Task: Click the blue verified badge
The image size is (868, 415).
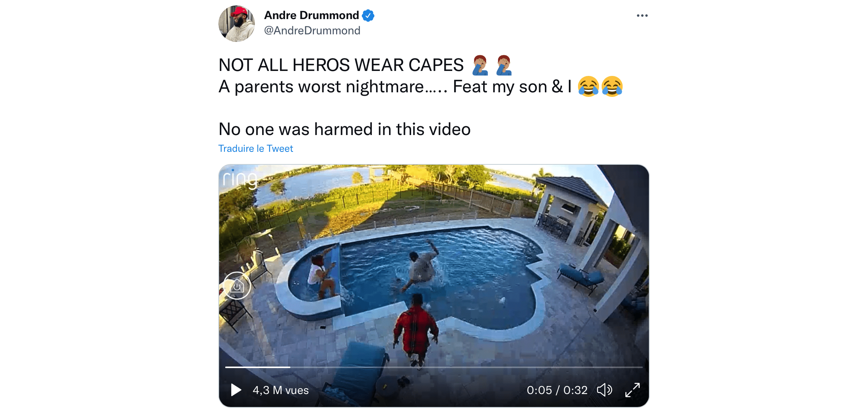Action: click(368, 15)
